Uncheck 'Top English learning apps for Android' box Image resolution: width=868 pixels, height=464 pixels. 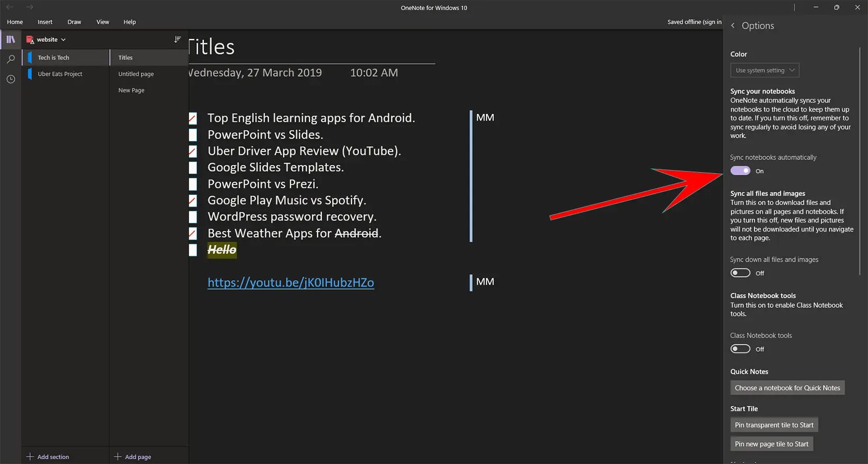pyautogui.click(x=193, y=119)
